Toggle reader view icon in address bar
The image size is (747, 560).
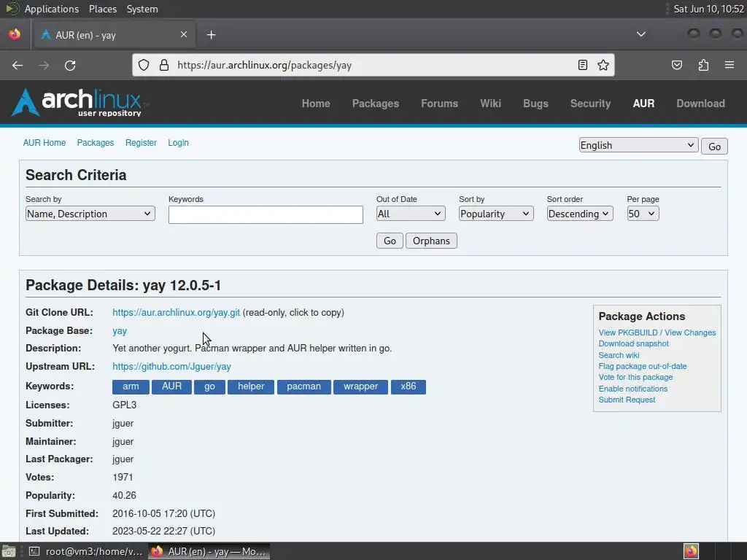(583, 65)
